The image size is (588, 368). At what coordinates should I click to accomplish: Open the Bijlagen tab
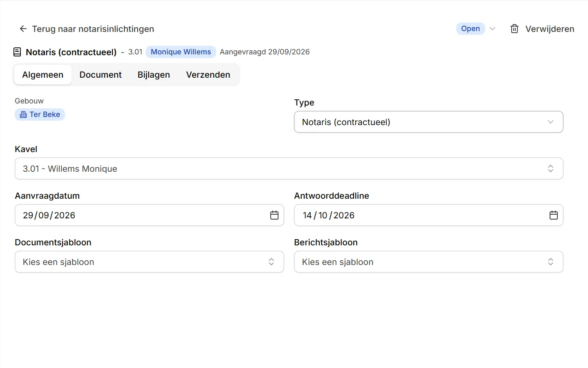click(x=154, y=75)
